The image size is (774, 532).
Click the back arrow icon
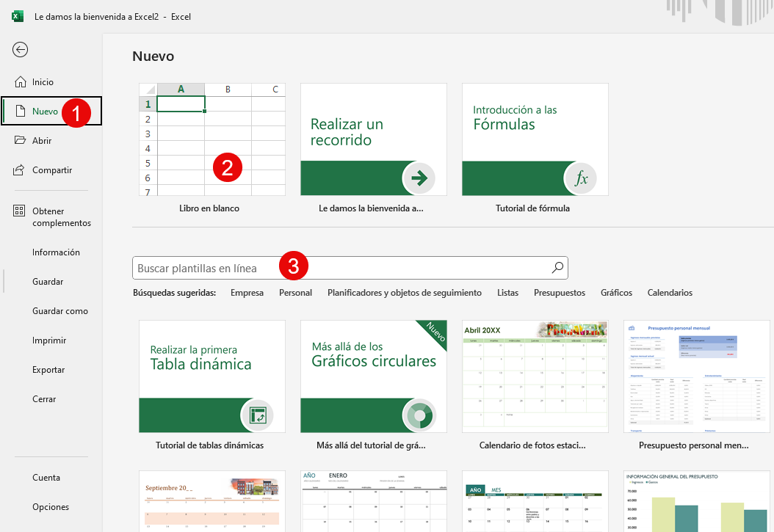pyautogui.click(x=21, y=49)
